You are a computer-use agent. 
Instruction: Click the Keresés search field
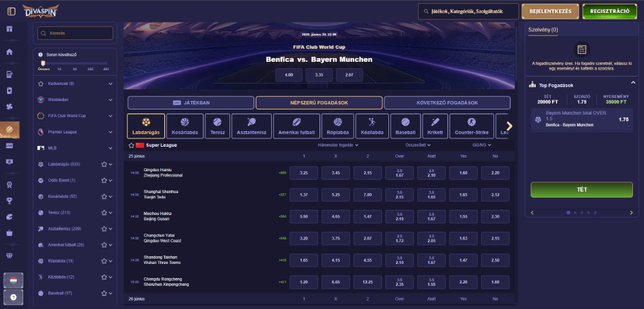75,33
